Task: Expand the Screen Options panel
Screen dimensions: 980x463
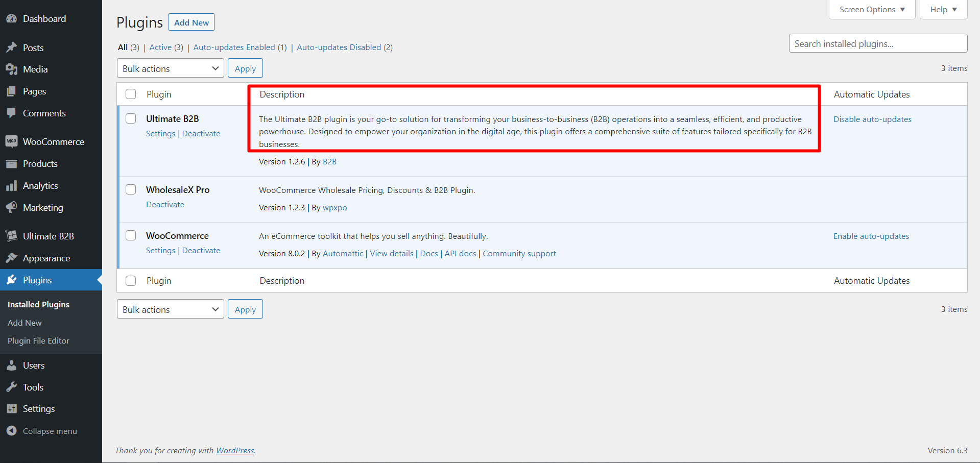Action: (872, 10)
